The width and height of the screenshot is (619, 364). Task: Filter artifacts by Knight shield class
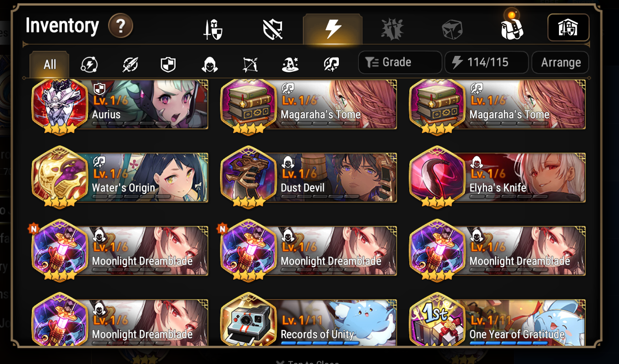click(168, 65)
